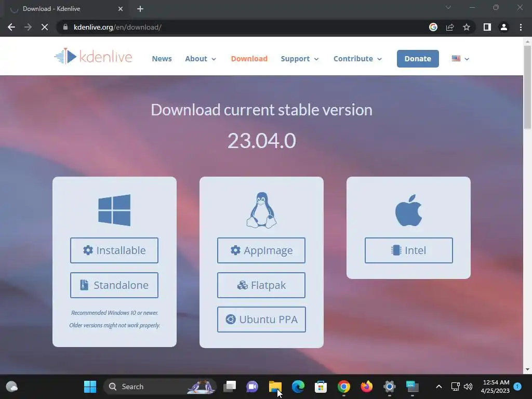This screenshot has width=532, height=399.
Task: Expand the Support dropdown menu
Action: (x=300, y=59)
